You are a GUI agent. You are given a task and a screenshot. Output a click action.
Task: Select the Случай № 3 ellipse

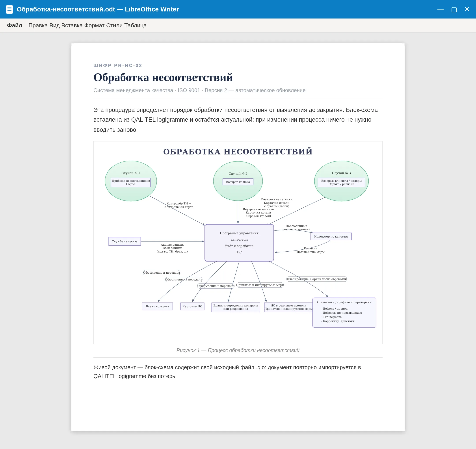[341, 181]
